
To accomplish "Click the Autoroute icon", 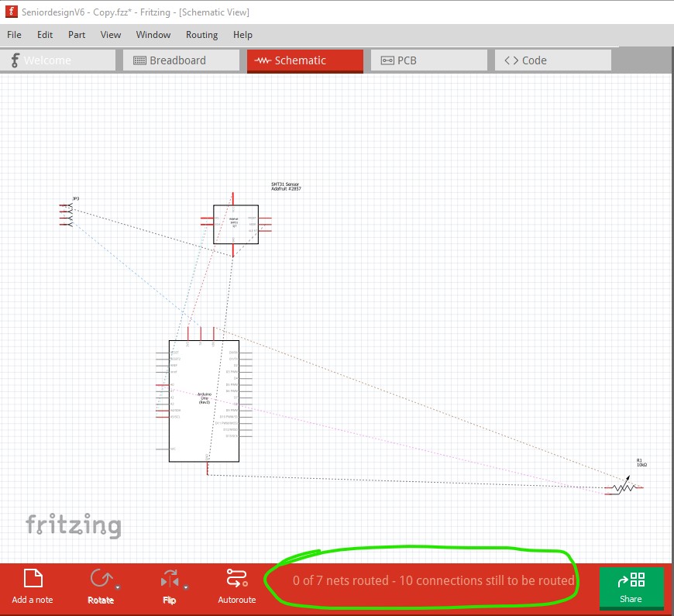I will coord(237,578).
